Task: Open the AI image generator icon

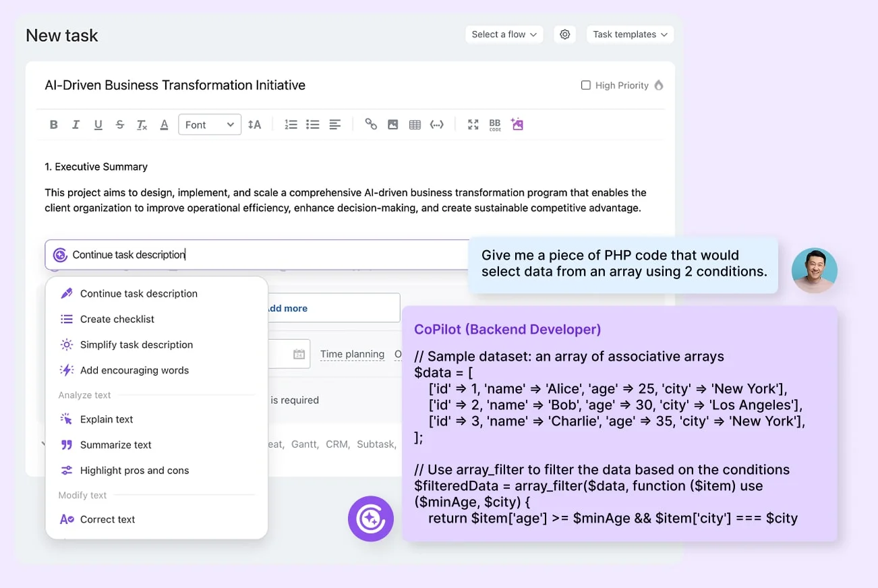Action: click(517, 124)
